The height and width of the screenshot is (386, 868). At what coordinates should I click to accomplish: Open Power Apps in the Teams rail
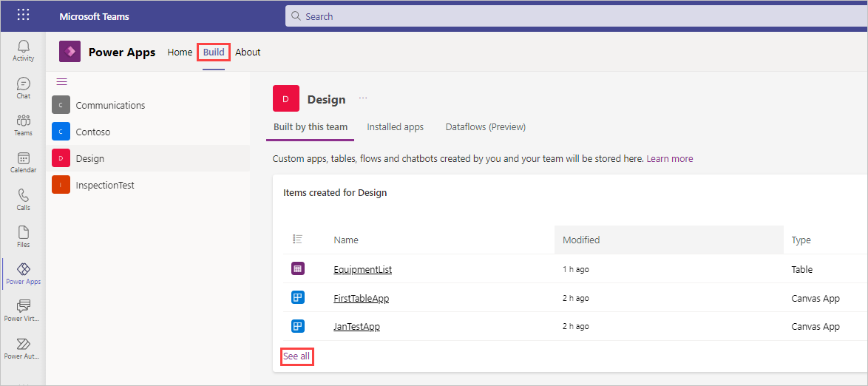(x=23, y=274)
